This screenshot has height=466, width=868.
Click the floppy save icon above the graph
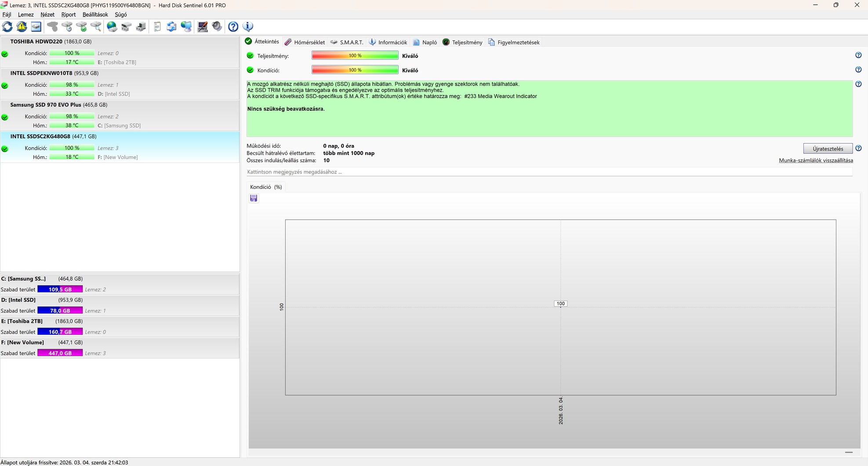pyautogui.click(x=254, y=199)
